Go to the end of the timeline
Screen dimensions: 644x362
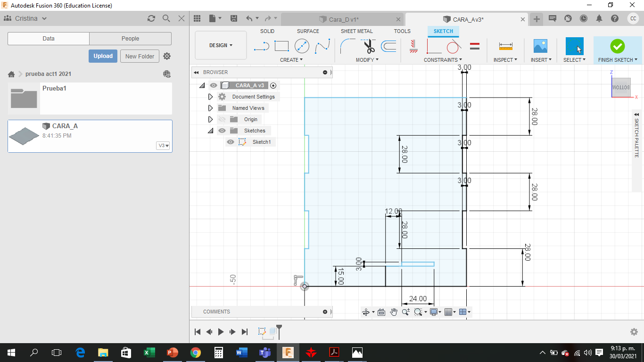pos(245,332)
